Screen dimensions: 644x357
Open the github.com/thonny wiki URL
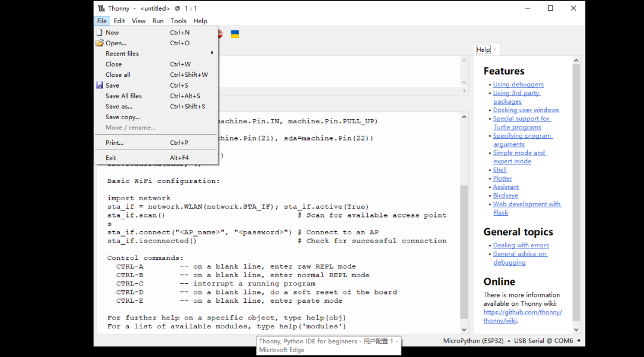pyautogui.click(x=522, y=316)
